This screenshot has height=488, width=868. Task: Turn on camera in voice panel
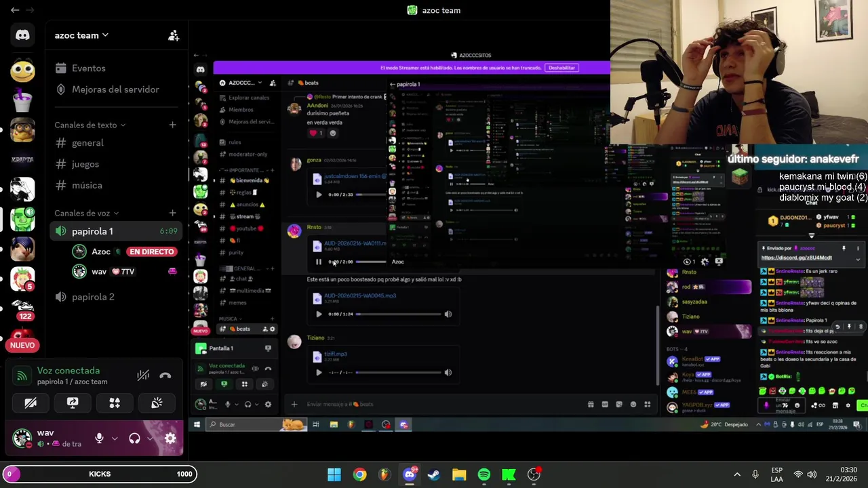tap(31, 403)
